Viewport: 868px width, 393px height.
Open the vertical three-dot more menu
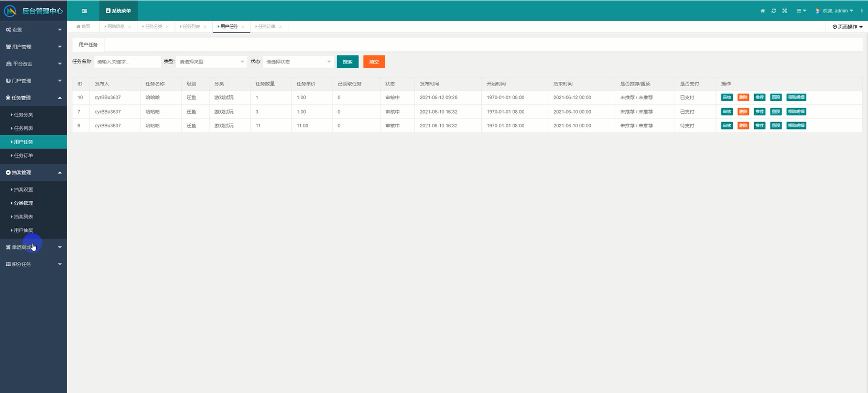(x=862, y=11)
